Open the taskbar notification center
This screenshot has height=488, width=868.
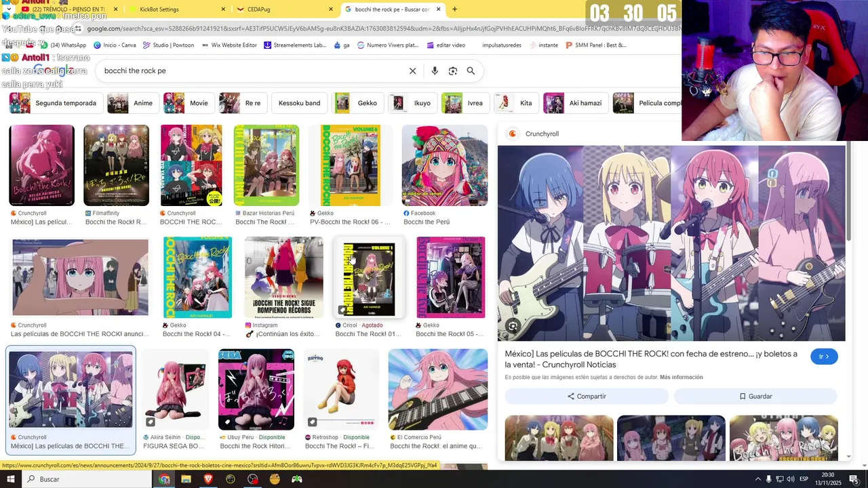[853, 479]
